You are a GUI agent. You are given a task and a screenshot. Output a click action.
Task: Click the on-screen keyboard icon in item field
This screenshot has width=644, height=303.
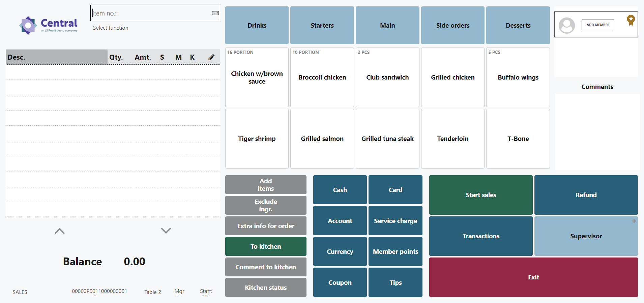pyautogui.click(x=215, y=13)
